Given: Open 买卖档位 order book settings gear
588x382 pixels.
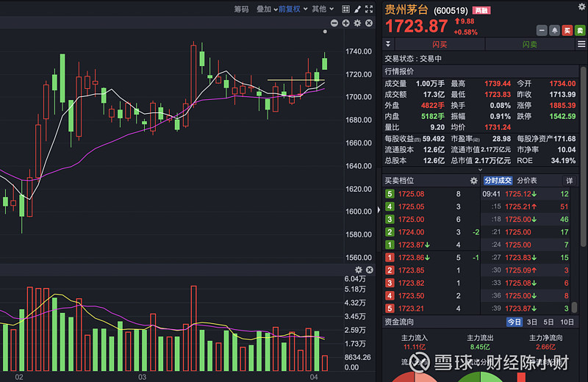Looking at the screenshot, I should click(474, 181).
